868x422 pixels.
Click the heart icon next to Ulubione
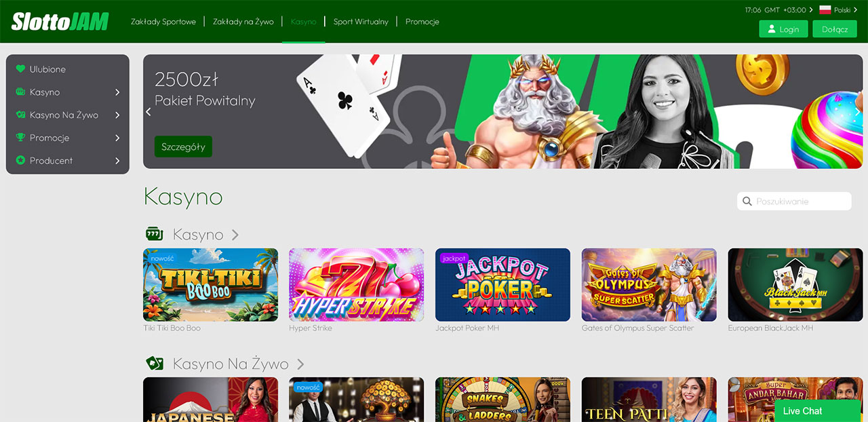click(x=20, y=69)
